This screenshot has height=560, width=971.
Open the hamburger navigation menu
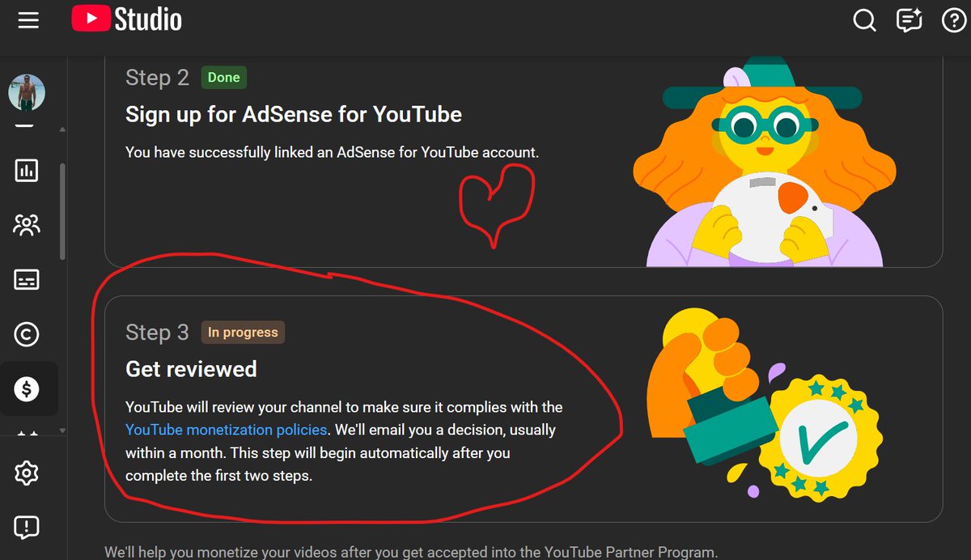28,20
